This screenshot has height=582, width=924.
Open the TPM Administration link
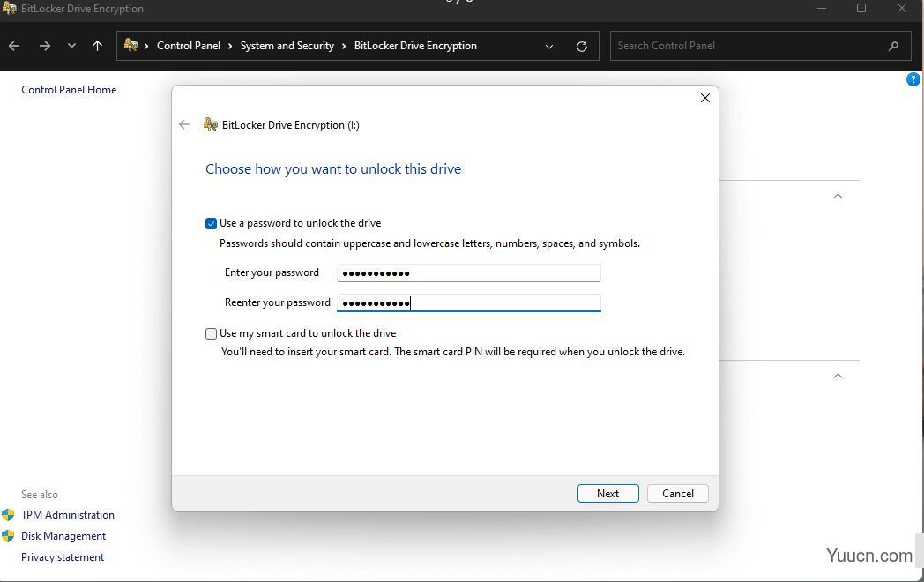[68, 515]
